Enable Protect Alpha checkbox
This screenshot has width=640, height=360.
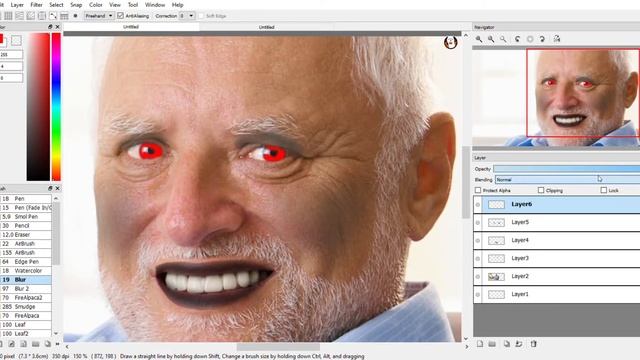point(478,190)
